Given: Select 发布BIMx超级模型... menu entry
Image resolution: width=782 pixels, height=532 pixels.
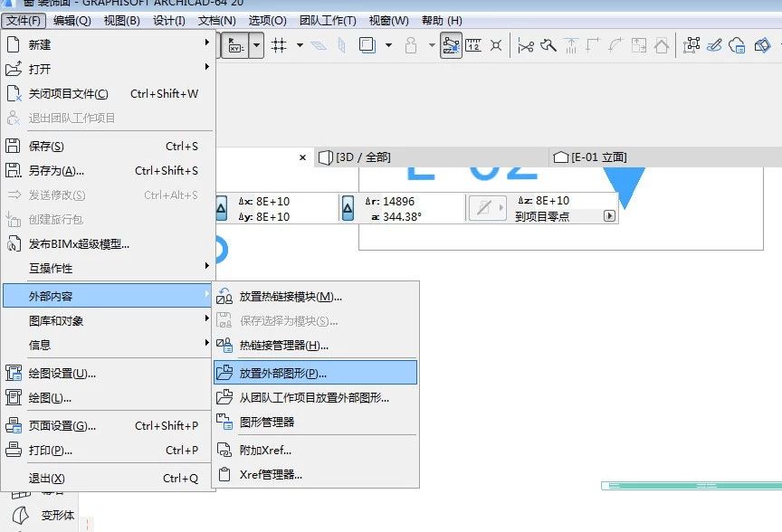Looking at the screenshot, I should pyautogui.click(x=109, y=243).
